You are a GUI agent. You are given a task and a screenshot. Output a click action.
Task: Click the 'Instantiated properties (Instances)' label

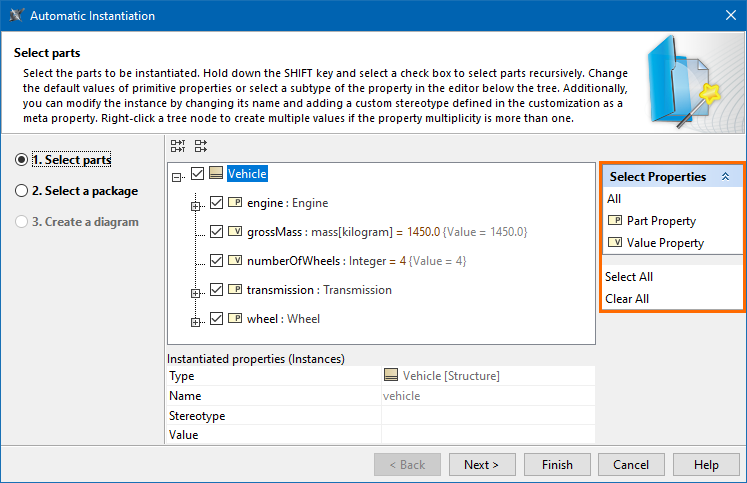256,359
